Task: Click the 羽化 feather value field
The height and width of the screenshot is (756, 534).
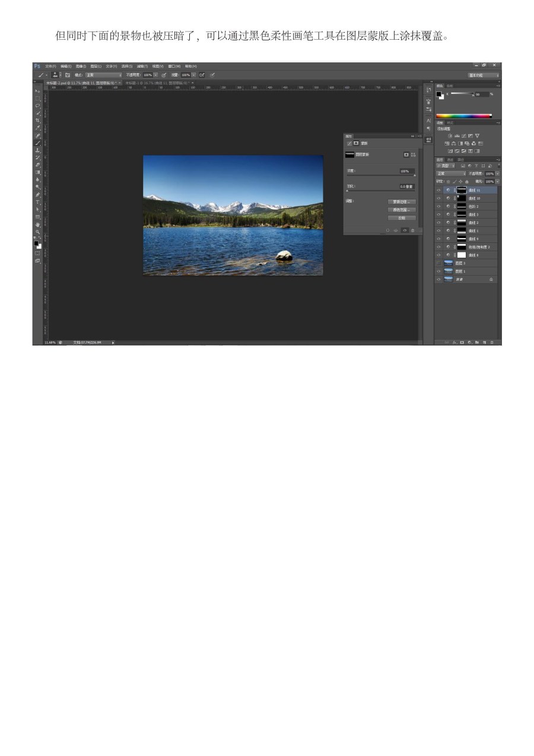Action: (407, 186)
